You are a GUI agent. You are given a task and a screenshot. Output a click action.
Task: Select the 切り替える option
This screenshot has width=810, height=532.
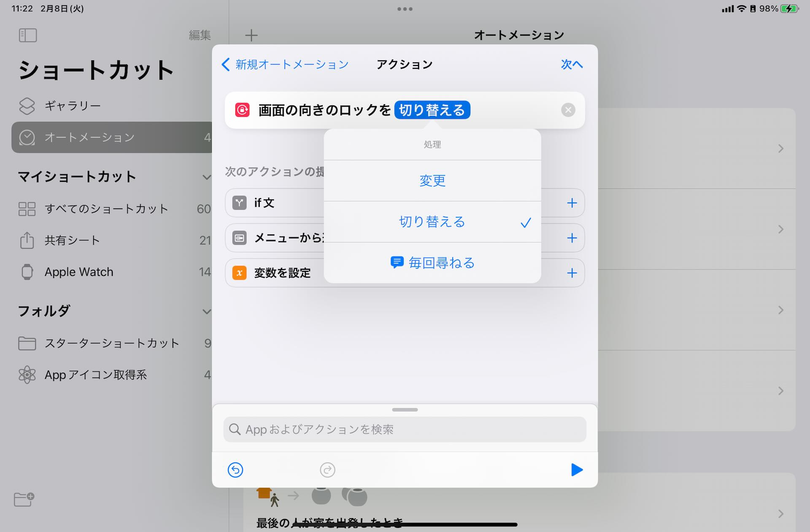click(432, 222)
